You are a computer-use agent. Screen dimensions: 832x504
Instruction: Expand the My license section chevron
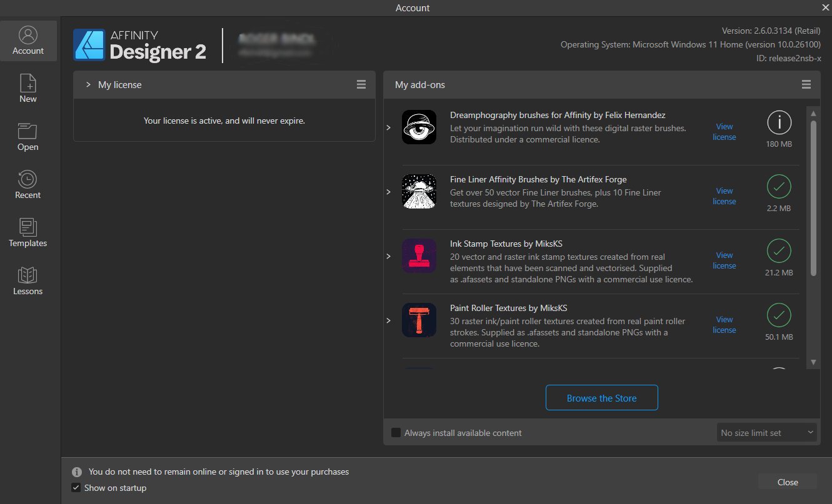pos(88,84)
